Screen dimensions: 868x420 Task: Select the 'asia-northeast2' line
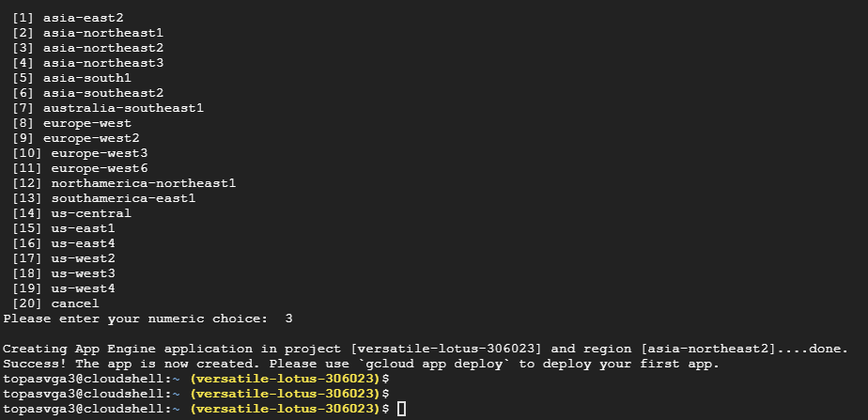(x=87, y=48)
